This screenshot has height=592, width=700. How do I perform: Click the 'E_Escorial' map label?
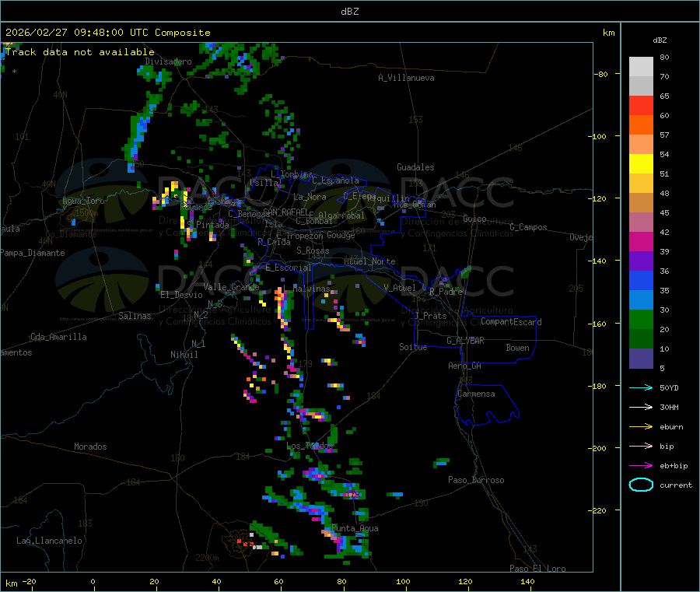[289, 268]
